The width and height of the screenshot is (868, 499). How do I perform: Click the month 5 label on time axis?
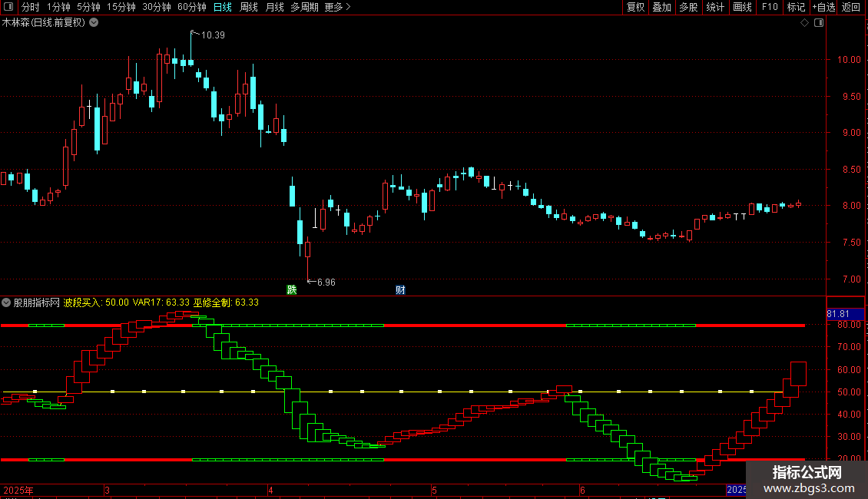click(434, 490)
